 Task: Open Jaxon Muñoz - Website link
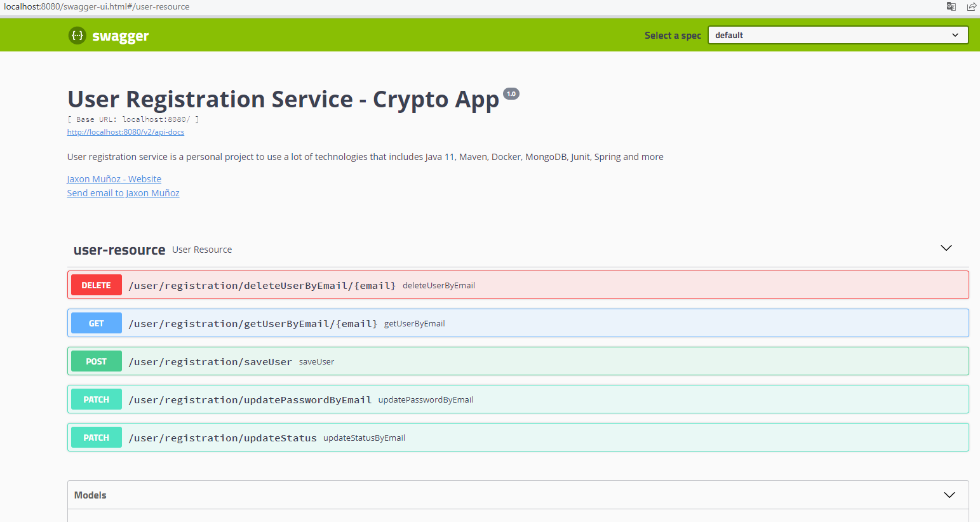pos(114,179)
